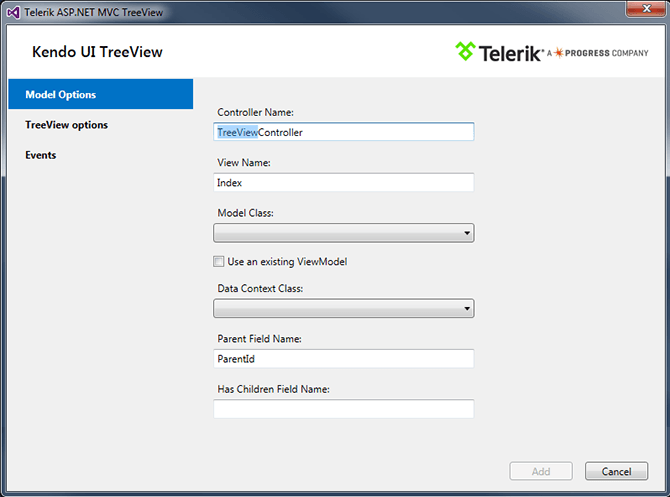Click the Controller Name label
Screen dimensions: 670x497
tap(255, 112)
